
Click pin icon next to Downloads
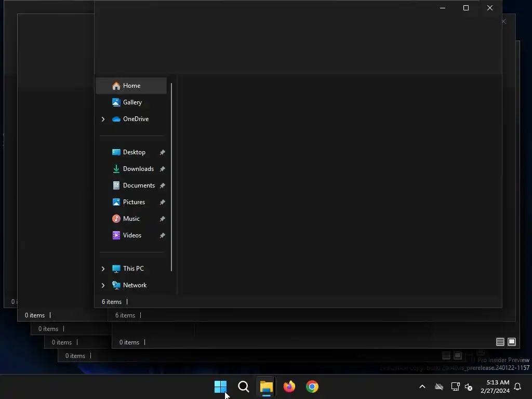point(163,169)
